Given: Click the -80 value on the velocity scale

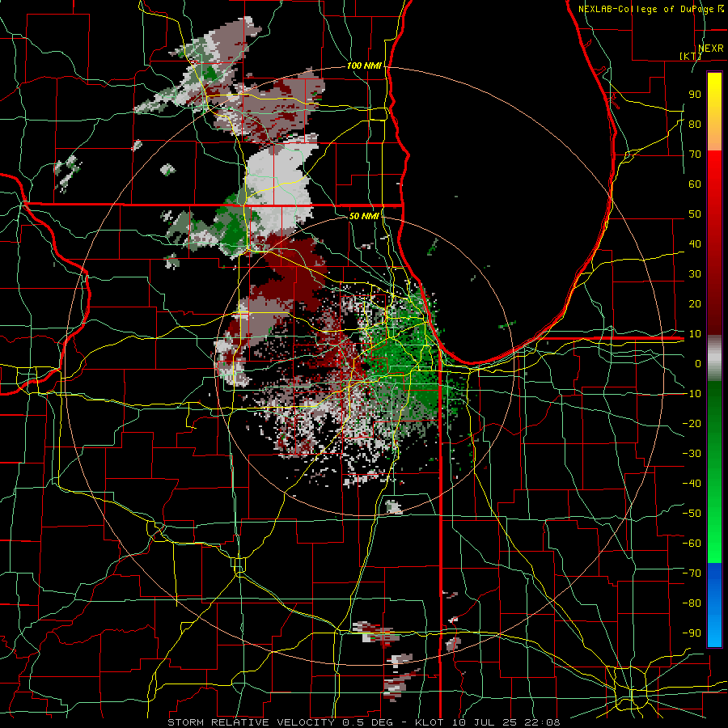Looking at the screenshot, I should point(692,603).
